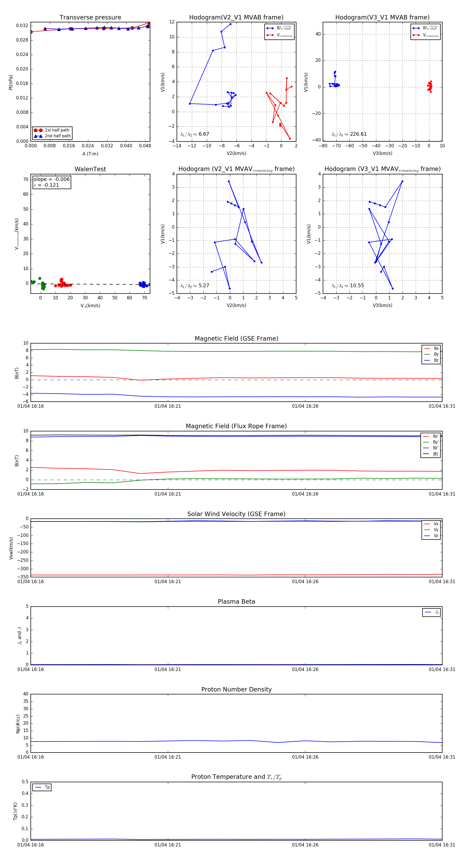Click the red point cluster in WalenTest
Screen dimensions: 473x868
coord(63,283)
